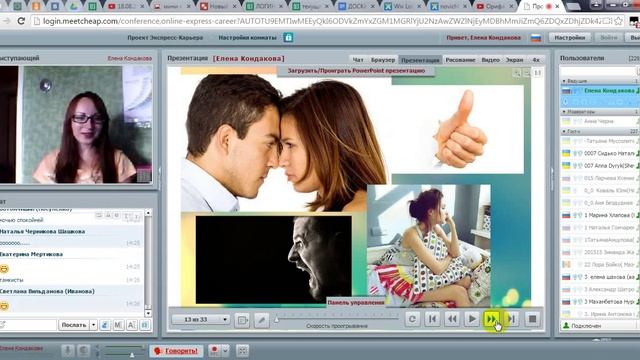
Task: Rewind the presentation playback
Action: tap(452, 319)
